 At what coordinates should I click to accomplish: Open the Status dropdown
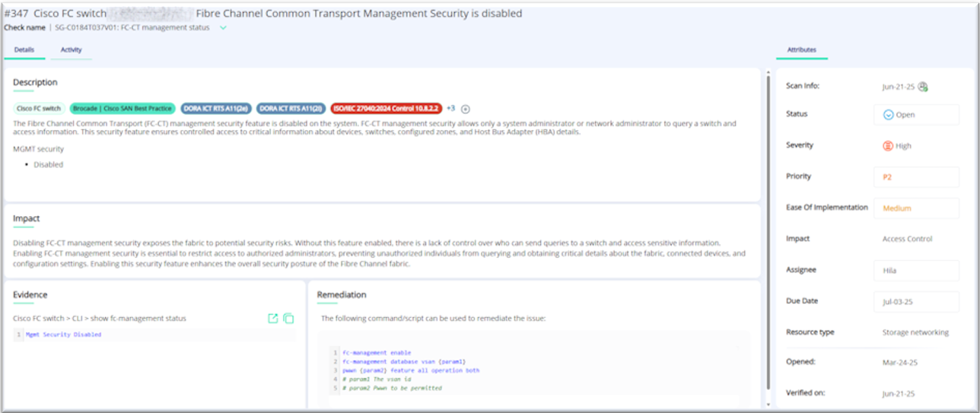[x=916, y=115]
